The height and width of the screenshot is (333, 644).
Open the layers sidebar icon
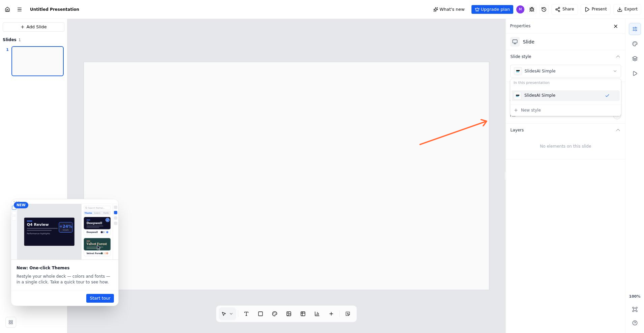coord(635,59)
